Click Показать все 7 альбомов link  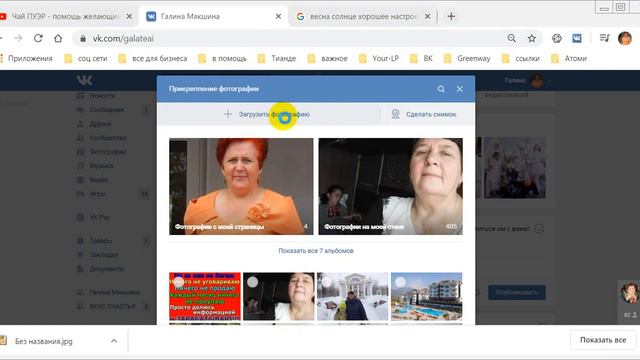coord(316,251)
